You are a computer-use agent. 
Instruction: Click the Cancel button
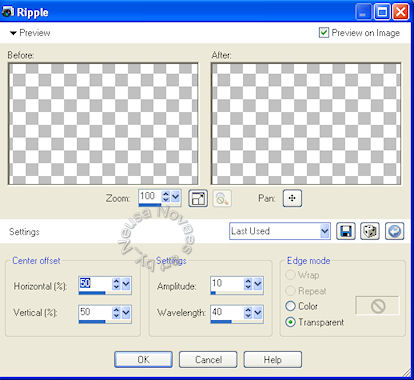(x=208, y=359)
